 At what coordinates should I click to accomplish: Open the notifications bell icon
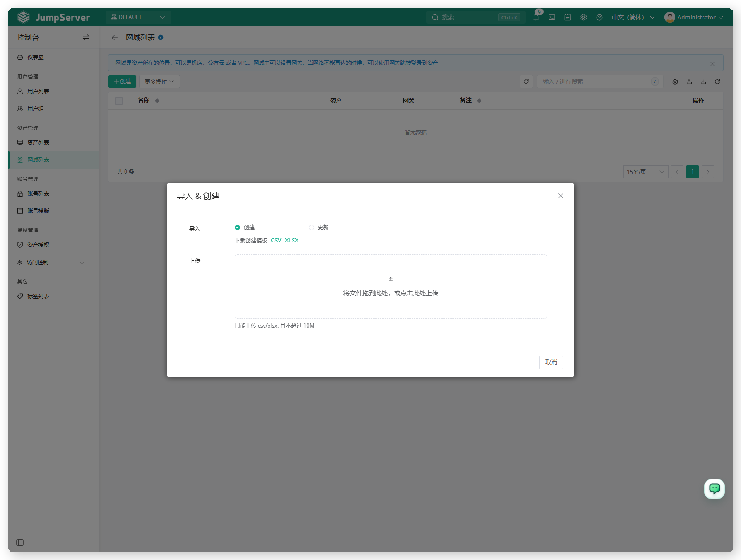point(536,17)
